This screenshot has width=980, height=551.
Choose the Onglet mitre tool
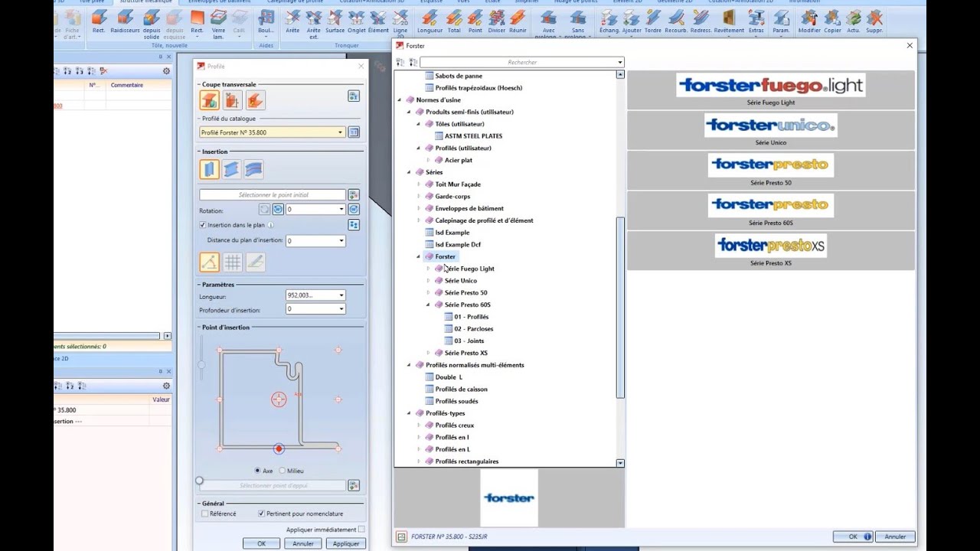357,21
